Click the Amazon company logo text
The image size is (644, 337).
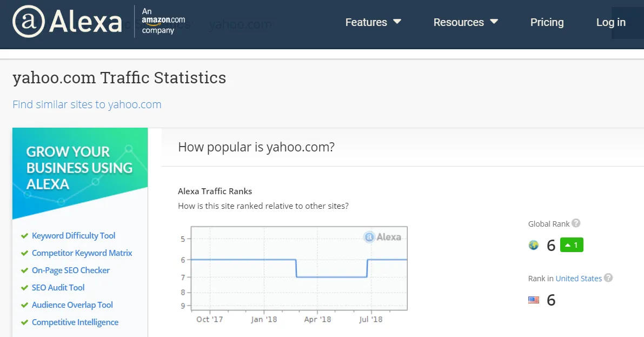163,21
